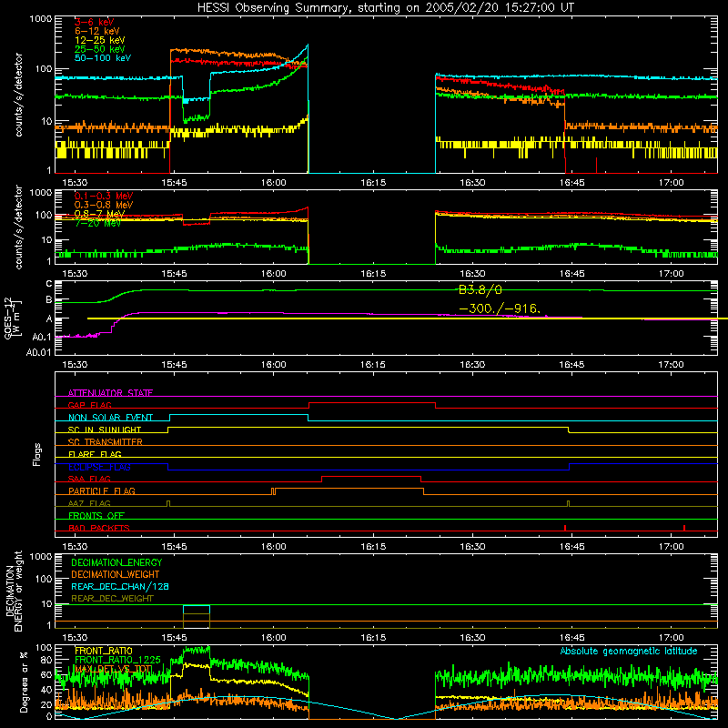The height and width of the screenshot is (728, 728).
Task: Select the PARTICLE_FLAG label
Action: pyautogui.click(x=102, y=490)
